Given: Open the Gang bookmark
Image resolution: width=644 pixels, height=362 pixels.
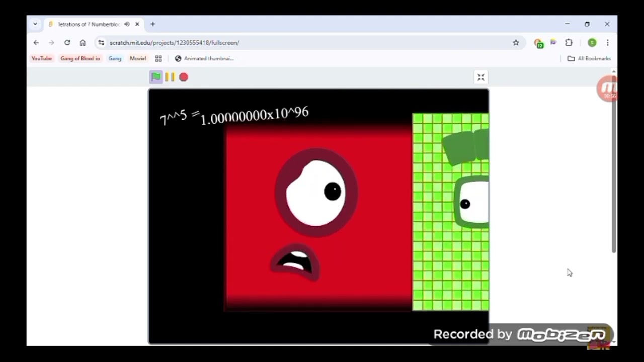Looking at the screenshot, I should [x=115, y=58].
